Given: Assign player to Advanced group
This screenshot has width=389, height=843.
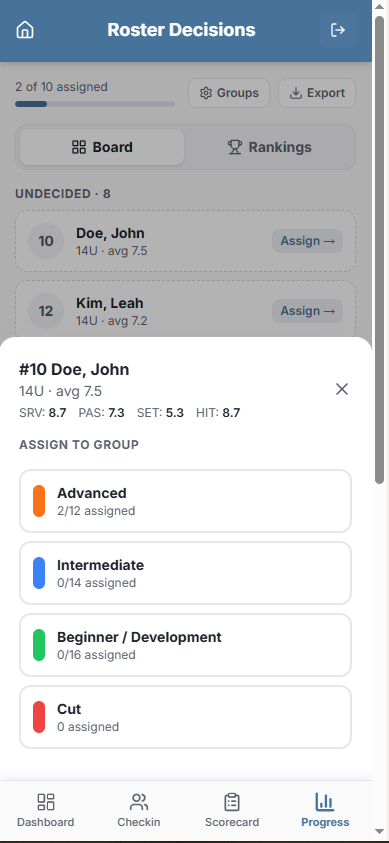Looking at the screenshot, I should [x=185, y=501].
